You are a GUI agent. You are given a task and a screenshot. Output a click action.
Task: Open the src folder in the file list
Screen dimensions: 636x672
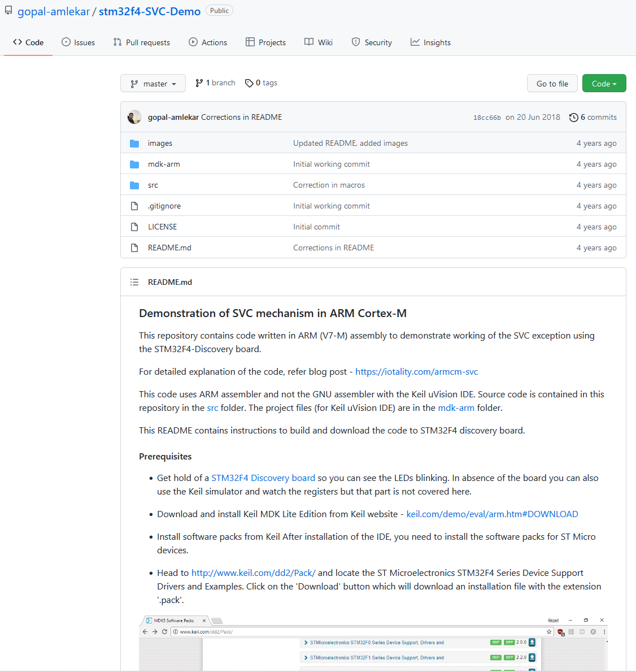tap(153, 185)
